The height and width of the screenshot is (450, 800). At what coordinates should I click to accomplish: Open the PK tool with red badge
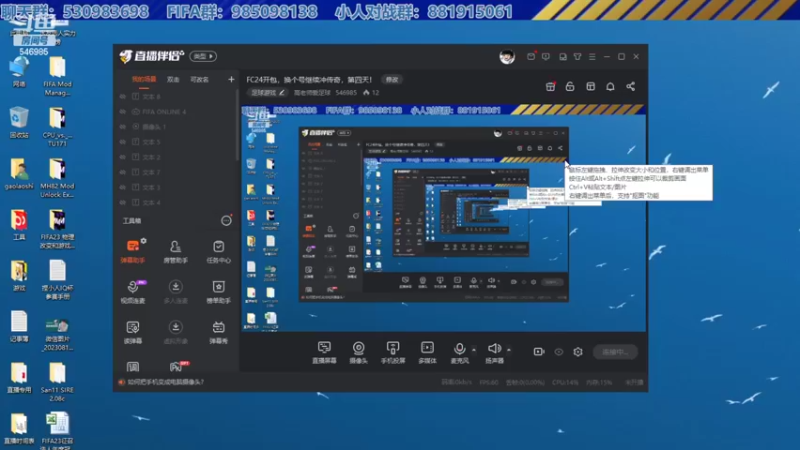coord(177,366)
